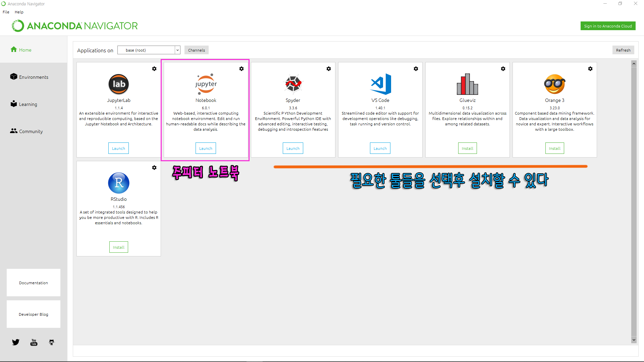This screenshot has width=644, height=362.
Task: Open JupyterLab tile settings gear
Action: pyautogui.click(x=154, y=69)
